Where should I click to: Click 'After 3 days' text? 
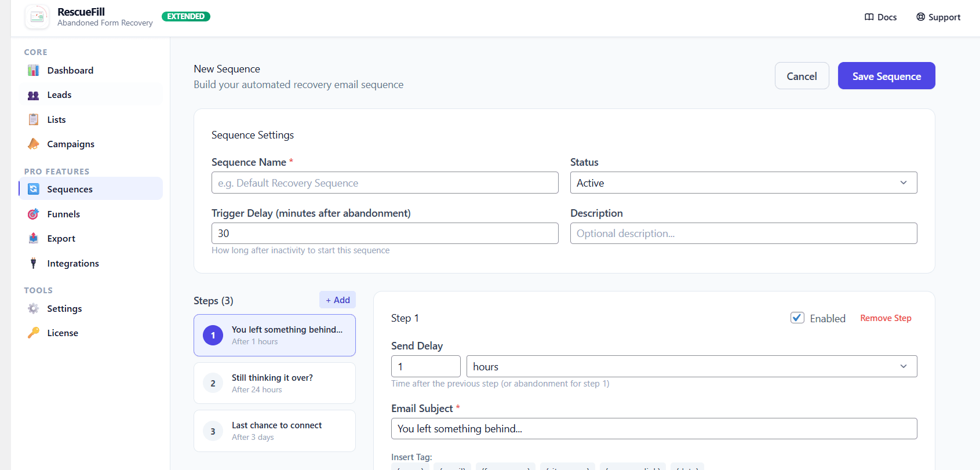tap(253, 437)
